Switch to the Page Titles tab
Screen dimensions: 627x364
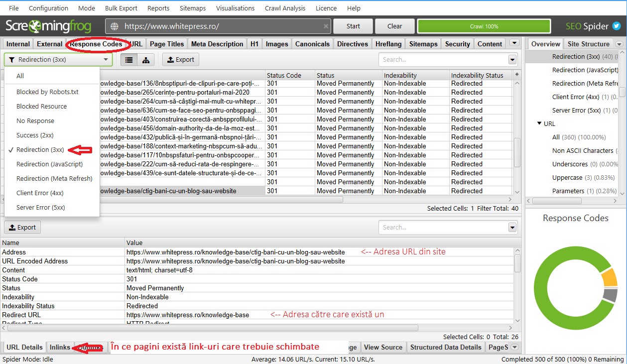(167, 44)
